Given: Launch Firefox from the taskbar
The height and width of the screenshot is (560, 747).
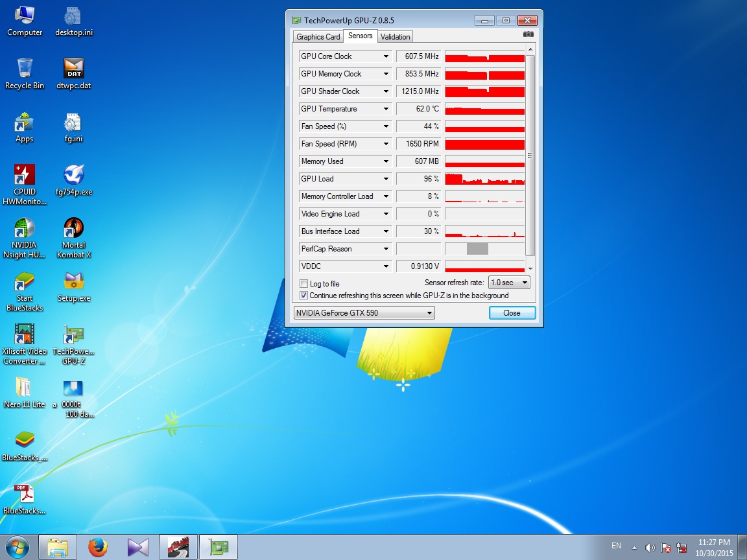Looking at the screenshot, I should coord(98,546).
